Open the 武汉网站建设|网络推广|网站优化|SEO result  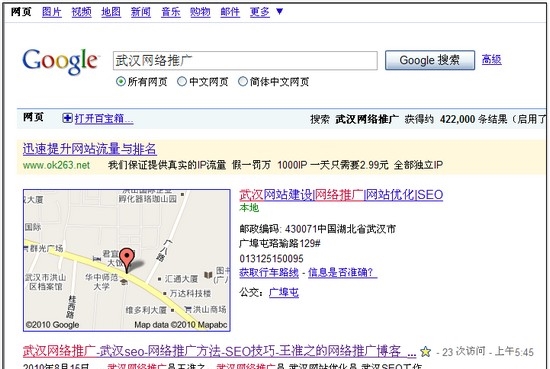[x=341, y=195]
